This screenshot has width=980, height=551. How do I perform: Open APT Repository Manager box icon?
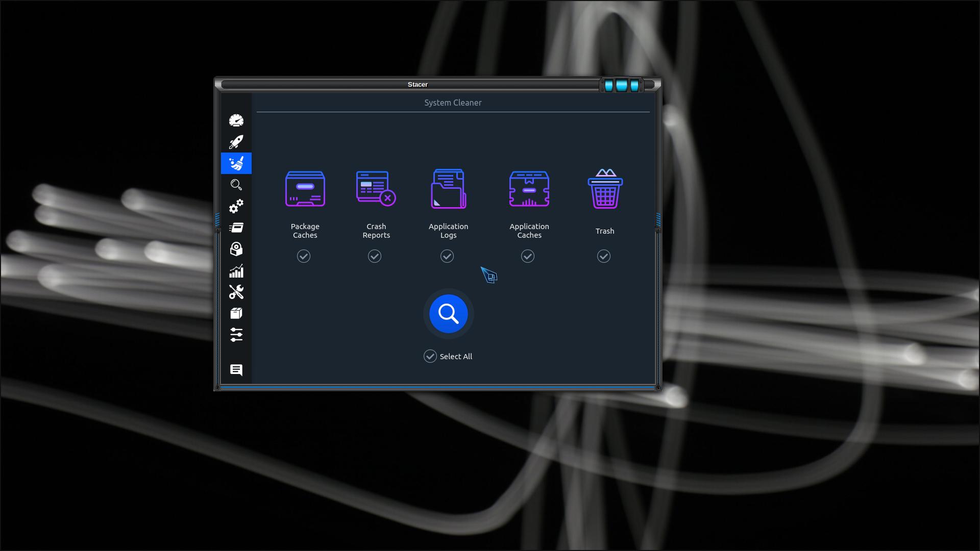[236, 313]
